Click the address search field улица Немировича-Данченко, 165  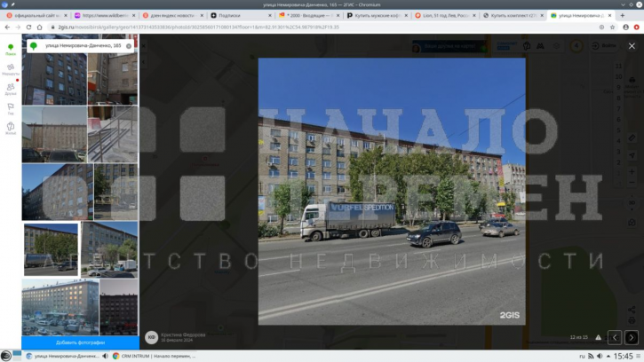coord(82,46)
